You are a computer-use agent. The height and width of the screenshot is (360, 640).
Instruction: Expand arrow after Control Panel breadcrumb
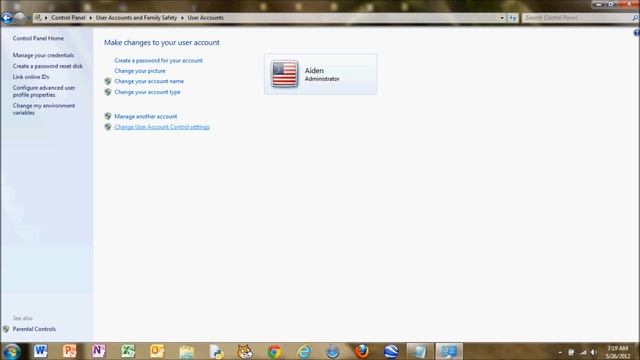(x=91, y=18)
